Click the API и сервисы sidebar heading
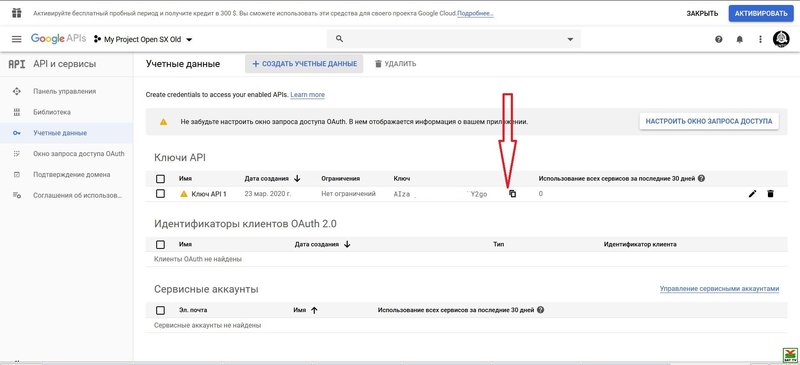 (64, 64)
